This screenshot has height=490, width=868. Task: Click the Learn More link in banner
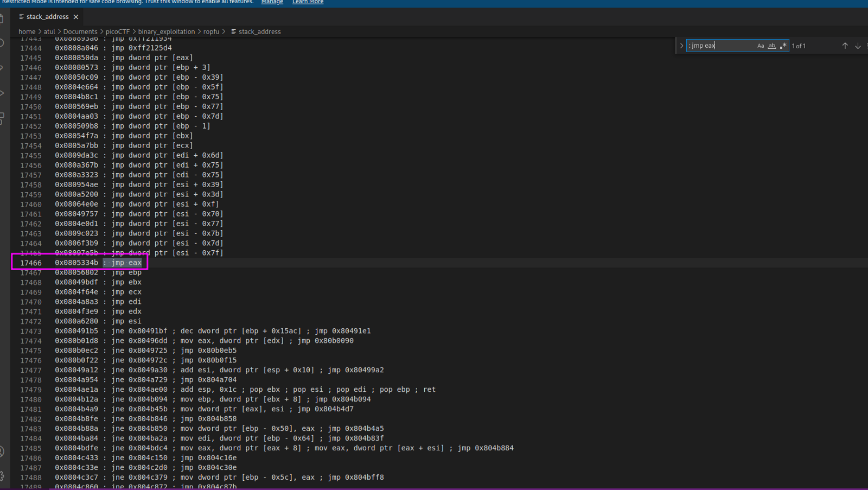[308, 2]
